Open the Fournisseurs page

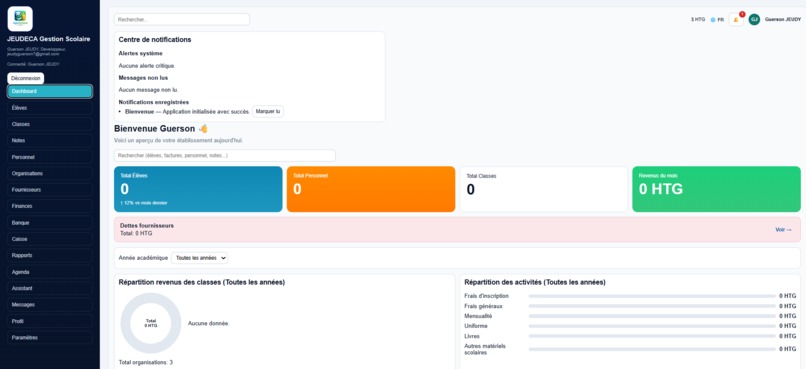point(50,190)
